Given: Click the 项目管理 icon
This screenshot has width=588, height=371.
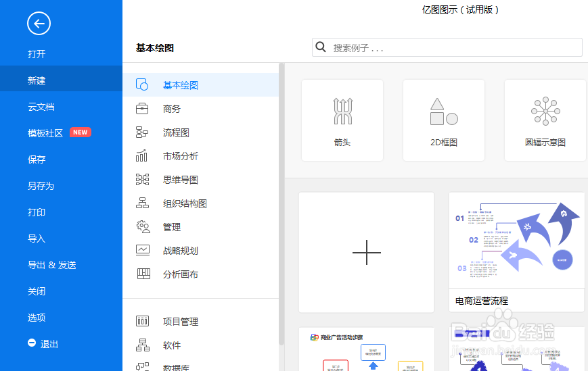Looking at the screenshot, I should tap(143, 321).
